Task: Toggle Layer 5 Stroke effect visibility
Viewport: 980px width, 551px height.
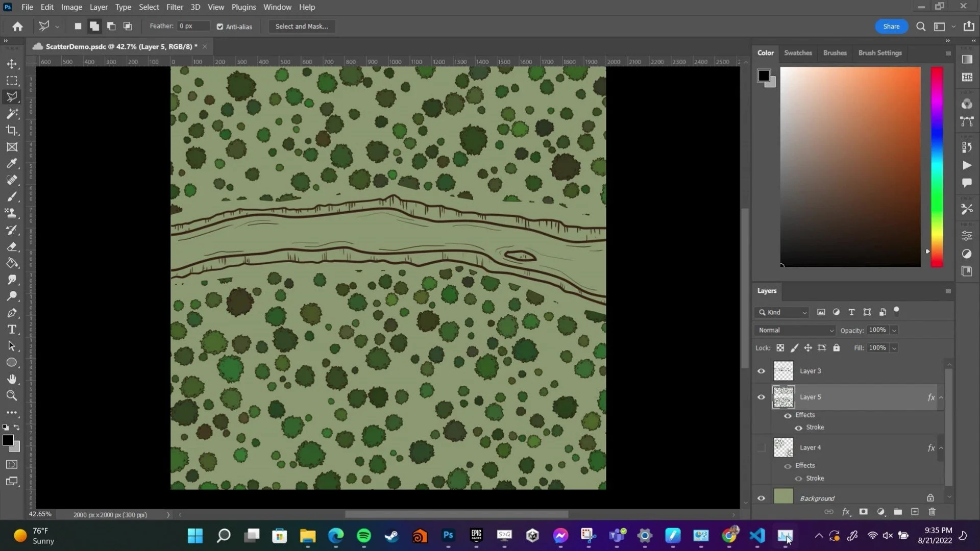Action: point(798,428)
